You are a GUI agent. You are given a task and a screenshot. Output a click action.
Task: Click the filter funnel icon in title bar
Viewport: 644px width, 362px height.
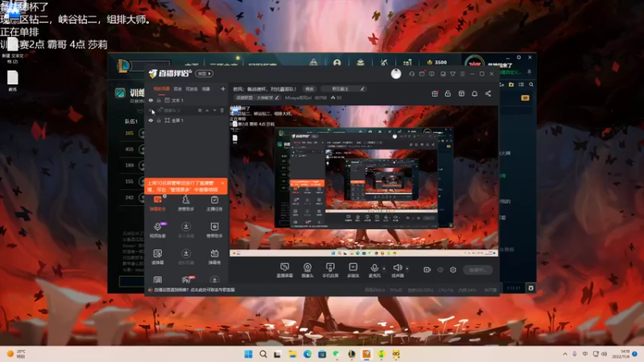tap(452, 74)
